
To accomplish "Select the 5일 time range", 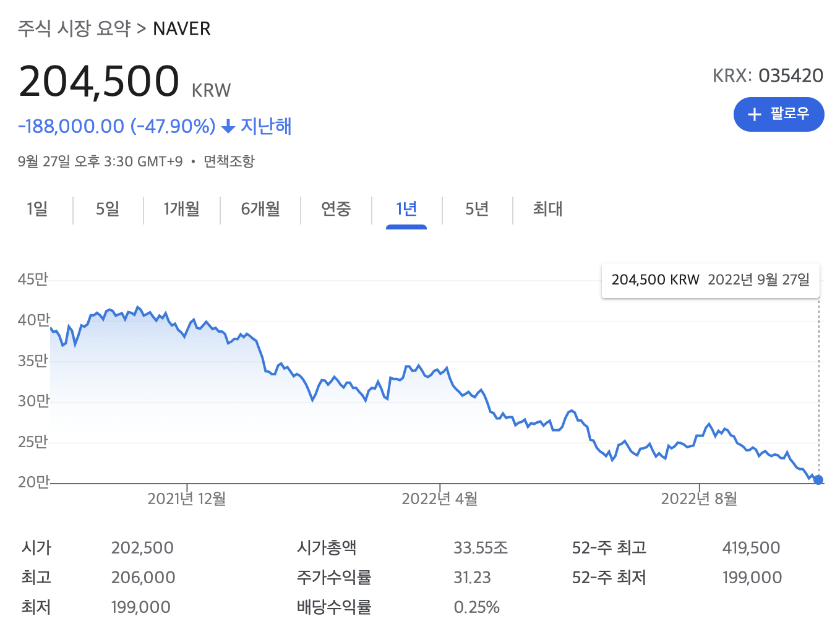I will coord(107,210).
